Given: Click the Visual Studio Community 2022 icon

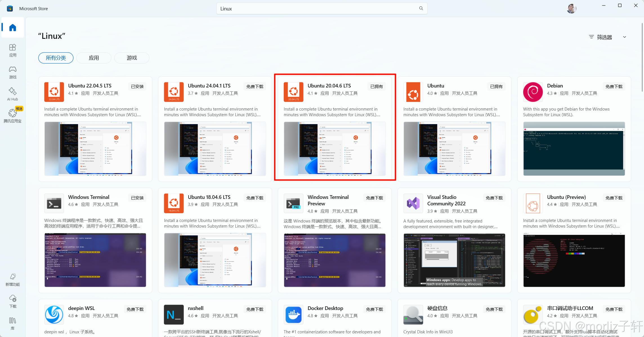Looking at the screenshot, I should (x=413, y=203).
